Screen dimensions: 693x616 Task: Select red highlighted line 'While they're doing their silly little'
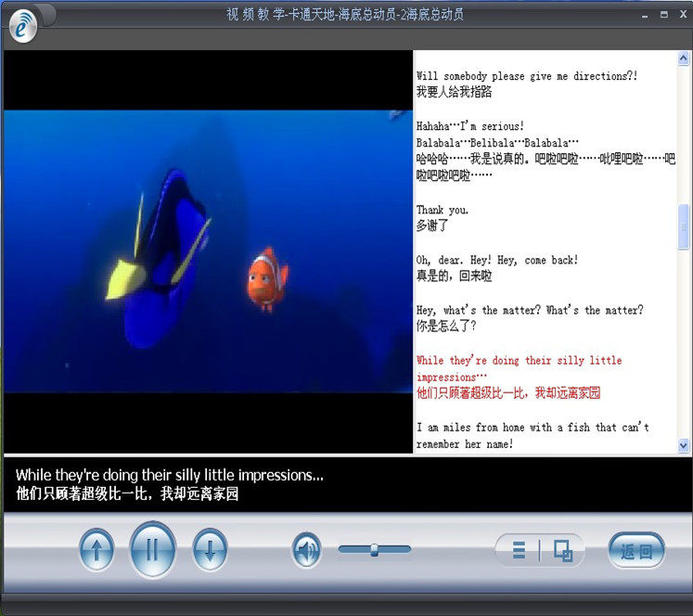pos(519,361)
